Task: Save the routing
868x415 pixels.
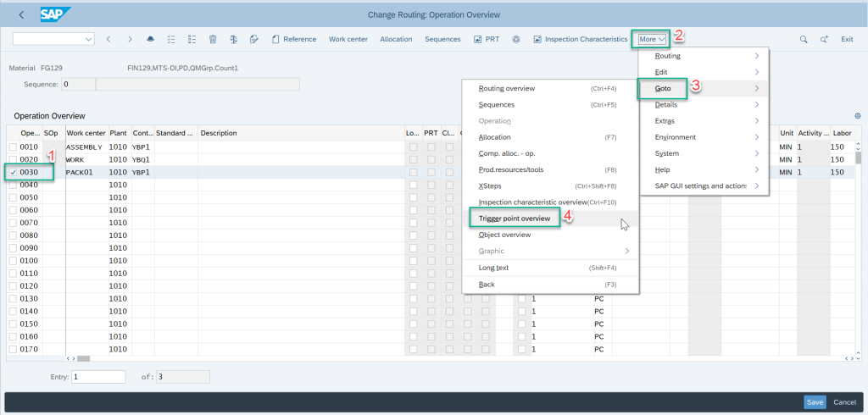Action: point(815,402)
